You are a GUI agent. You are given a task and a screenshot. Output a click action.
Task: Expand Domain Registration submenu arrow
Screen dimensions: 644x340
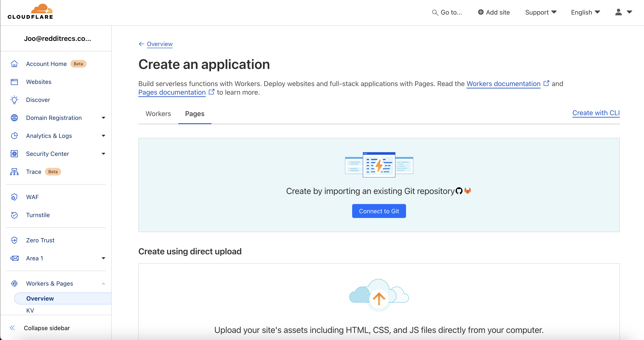(103, 118)
